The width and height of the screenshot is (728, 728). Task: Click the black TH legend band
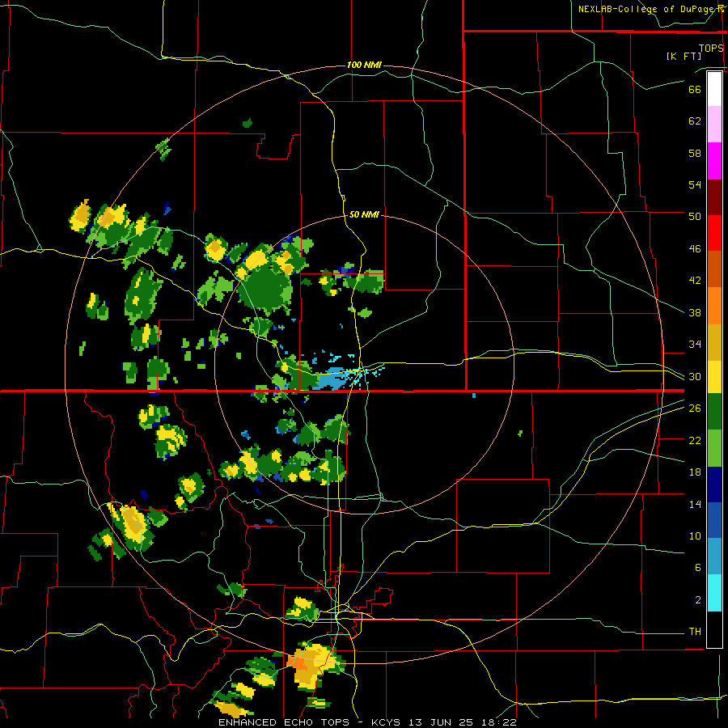click(x=714, y=629)
